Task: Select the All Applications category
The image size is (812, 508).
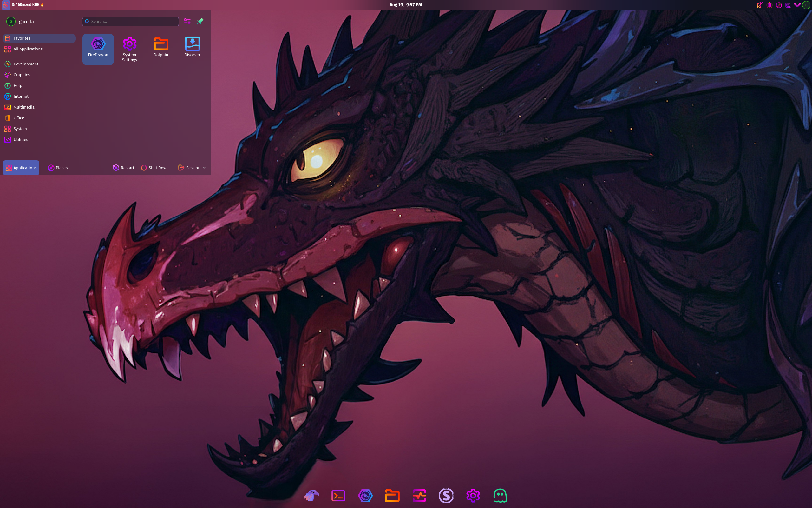Action: click(x=39, y=49)
